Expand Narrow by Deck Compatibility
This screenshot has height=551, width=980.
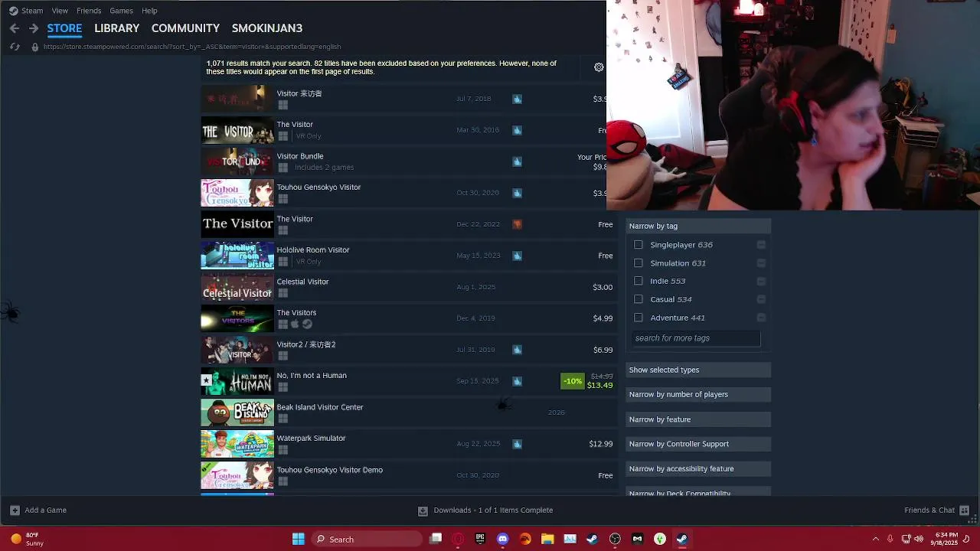coord(698,492)
